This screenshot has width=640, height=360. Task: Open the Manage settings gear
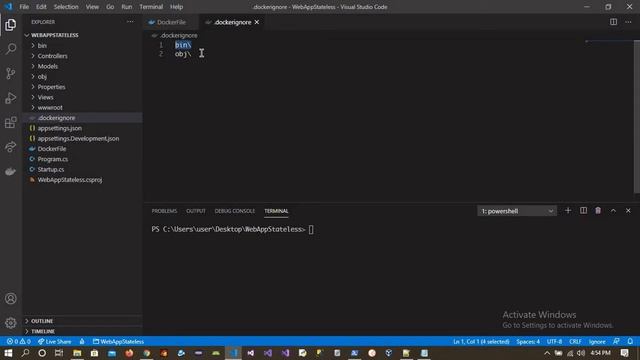tap(11, 323)
